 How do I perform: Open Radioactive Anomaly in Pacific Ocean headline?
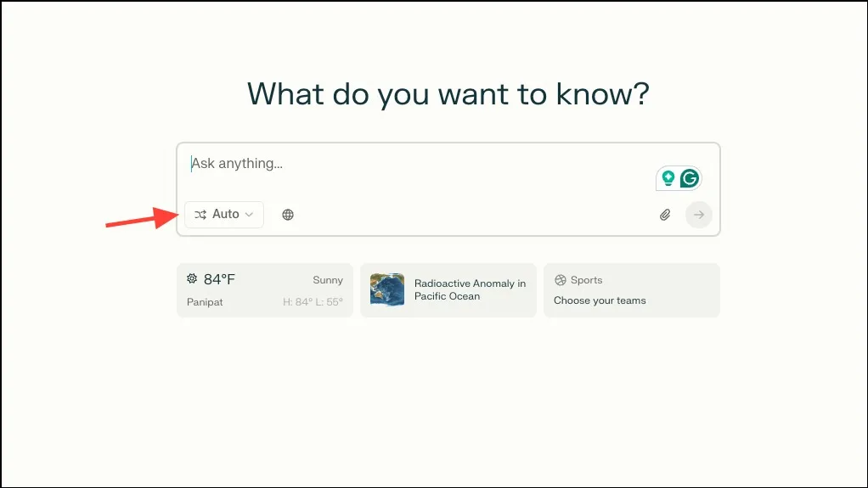point(470,289)
